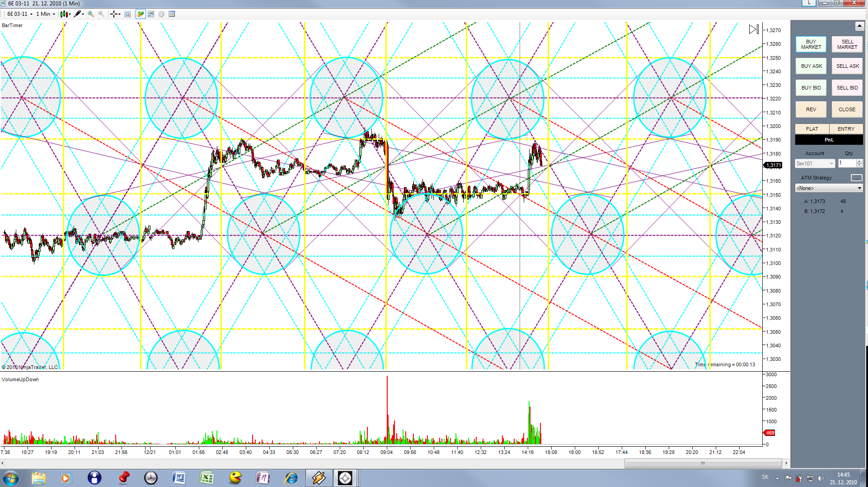Click the scrollbar right arrow
Image resolution: width=868 pixels, height=487 pixels.
[786, 463]
